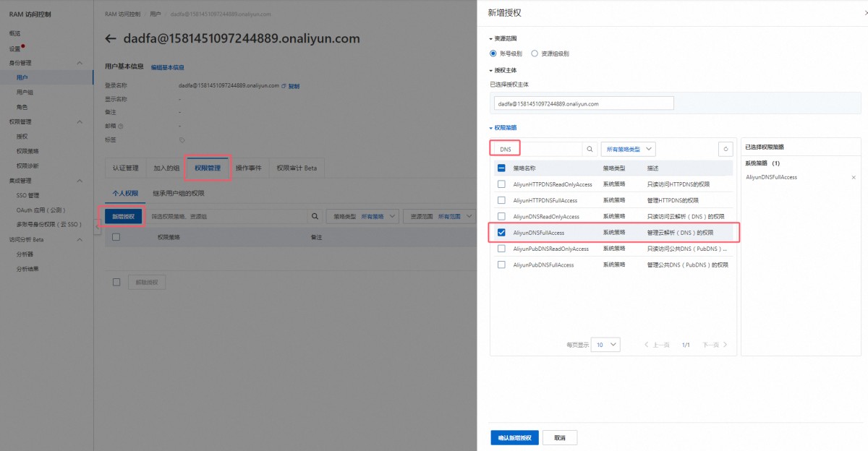Select the 资源组级别 radio button

535,53
